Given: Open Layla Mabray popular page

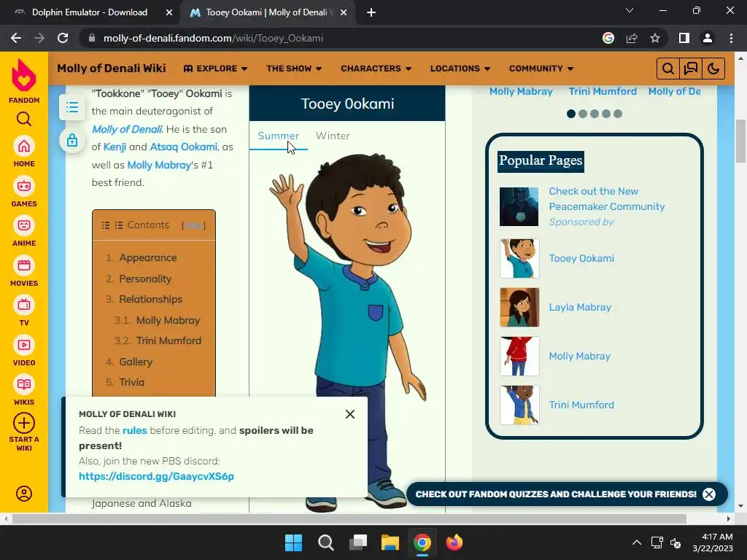Looking at the screenshot, I should (580, 307).
